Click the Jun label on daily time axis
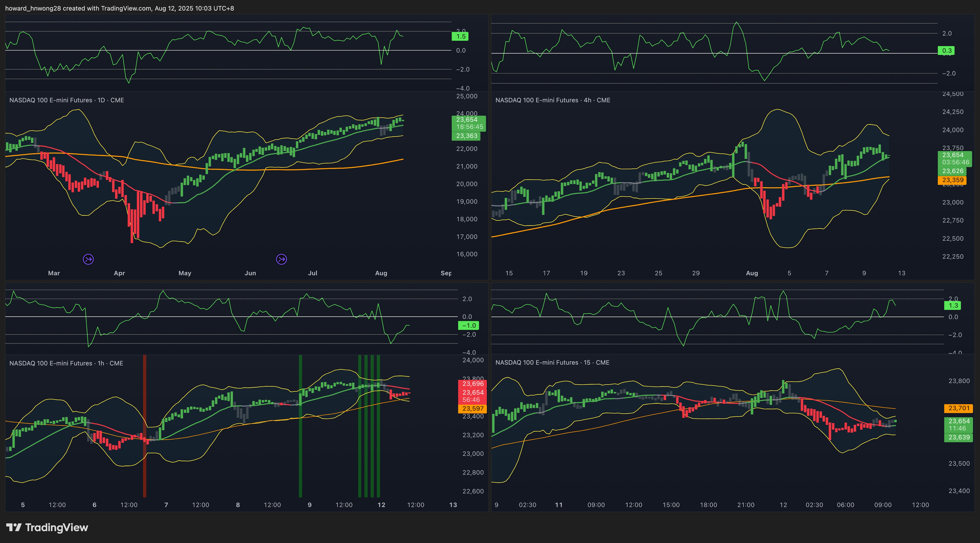This screenshot has width=980, height=543. tap(250, 273)
